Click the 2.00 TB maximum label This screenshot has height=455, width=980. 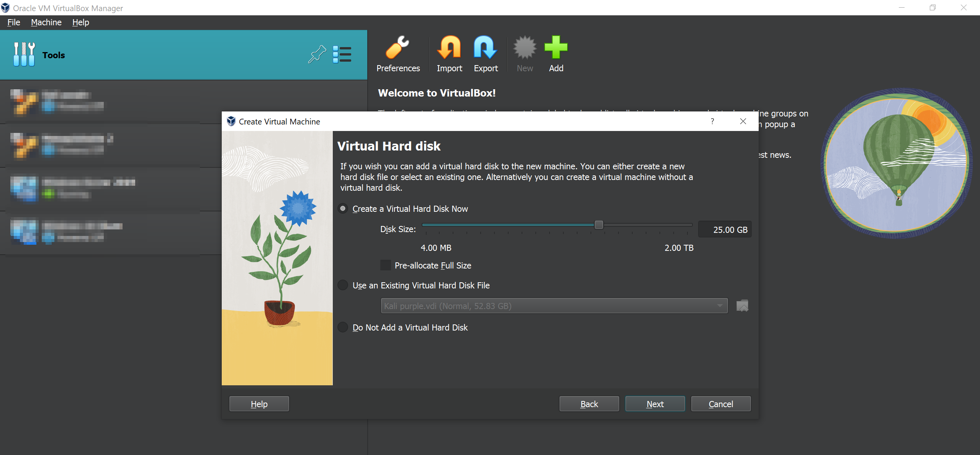679,248
